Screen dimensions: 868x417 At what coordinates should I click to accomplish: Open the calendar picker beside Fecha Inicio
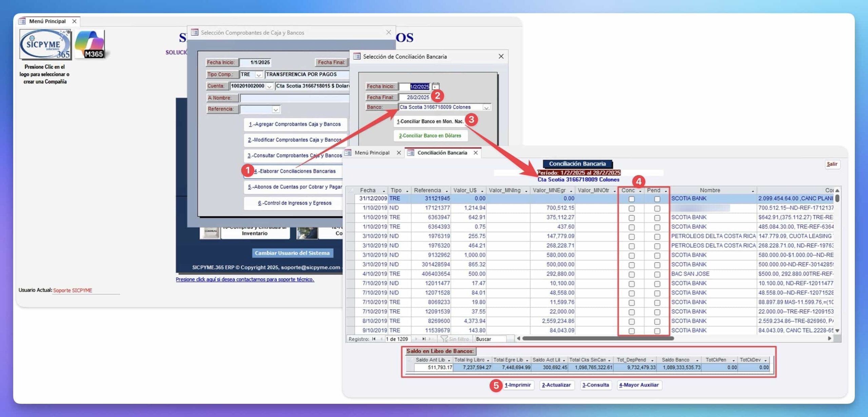click(436, 87)
